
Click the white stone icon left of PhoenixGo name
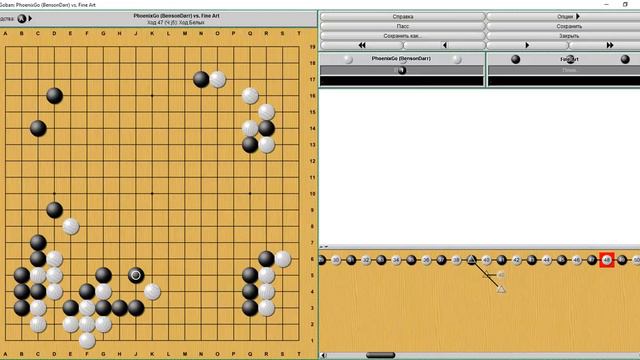click(x=348, y=60)
